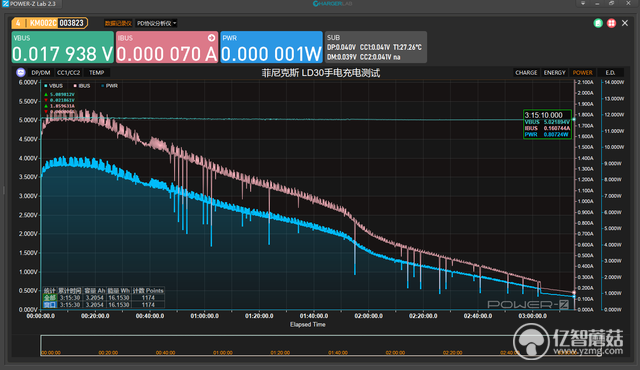
Task: Switch chart to CHARGE view
Action: (x=526, y=73)
